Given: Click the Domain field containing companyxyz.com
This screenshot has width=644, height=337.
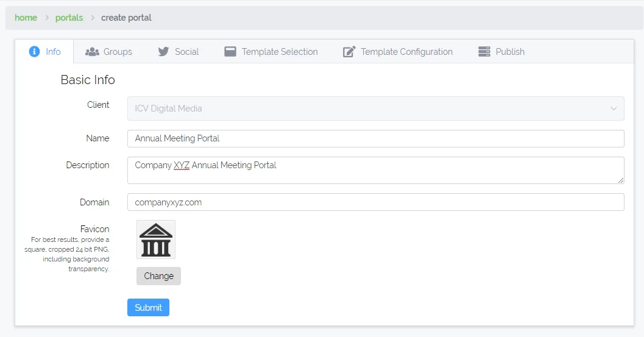Looking at the screenshot, I should tap(375, 202).
